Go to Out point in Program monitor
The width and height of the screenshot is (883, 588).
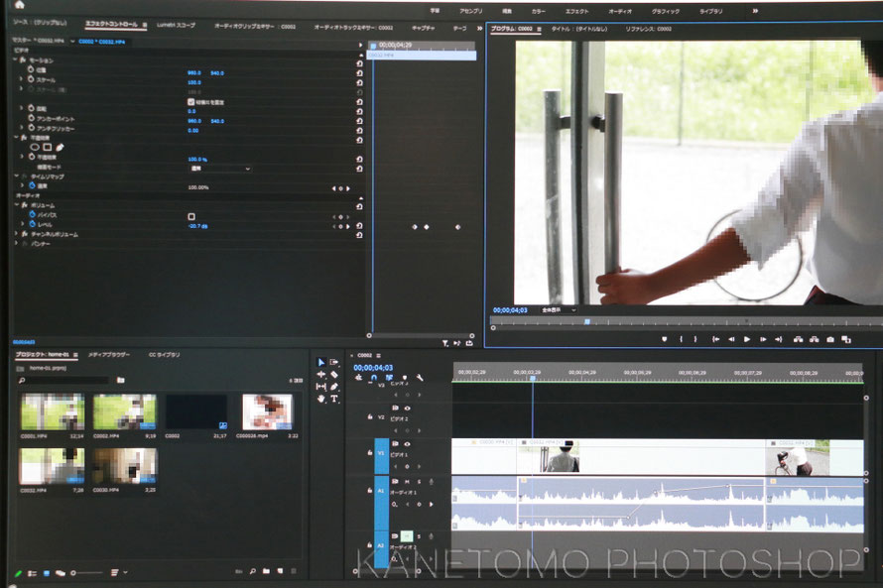[x=779, y=339]
